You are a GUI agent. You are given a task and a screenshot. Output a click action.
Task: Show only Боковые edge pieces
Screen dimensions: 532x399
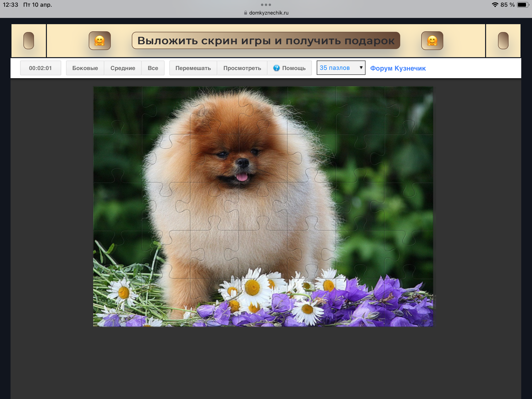tap(85, 68)
